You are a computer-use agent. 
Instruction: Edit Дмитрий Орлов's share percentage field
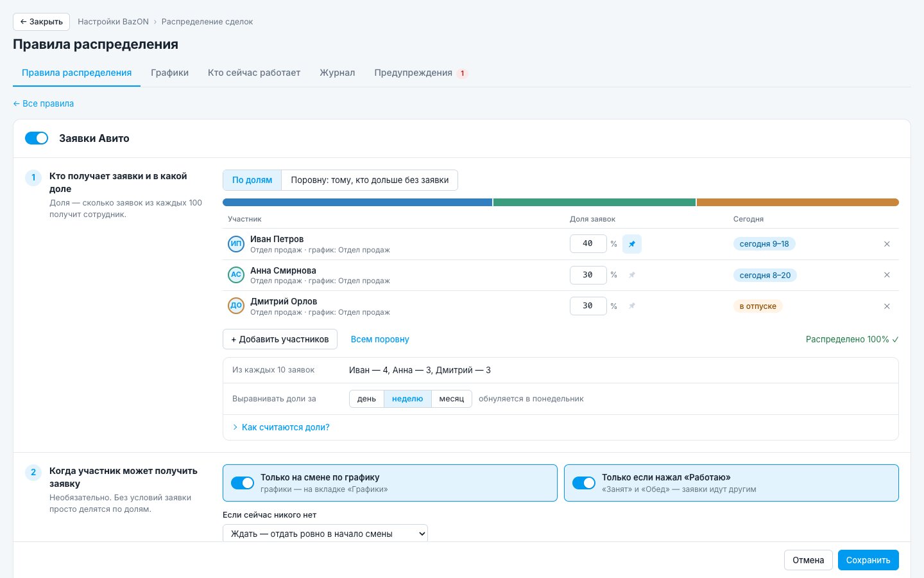[x=588, y=306]
